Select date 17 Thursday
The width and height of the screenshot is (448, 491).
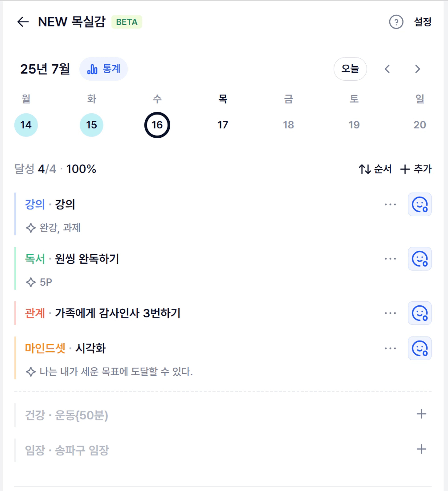point(223,125)
